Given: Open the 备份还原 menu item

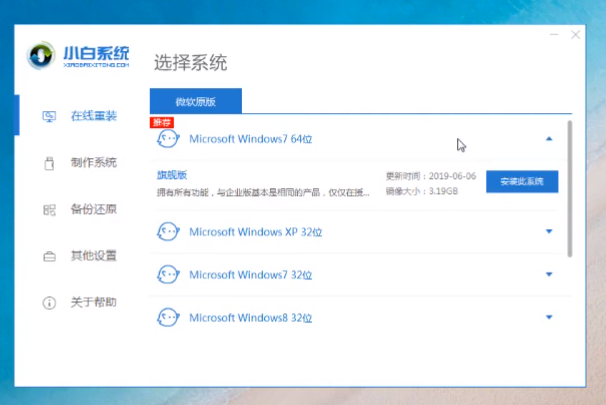Looking at the screenshot, I should [93, 210].
